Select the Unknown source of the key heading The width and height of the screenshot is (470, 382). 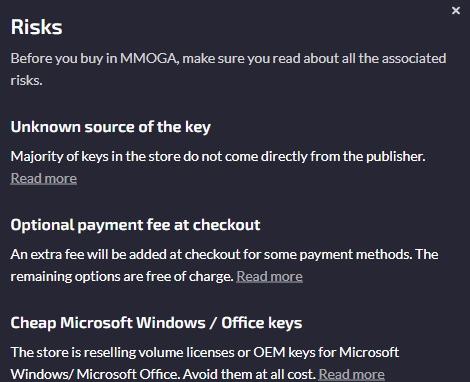point(111,127)
